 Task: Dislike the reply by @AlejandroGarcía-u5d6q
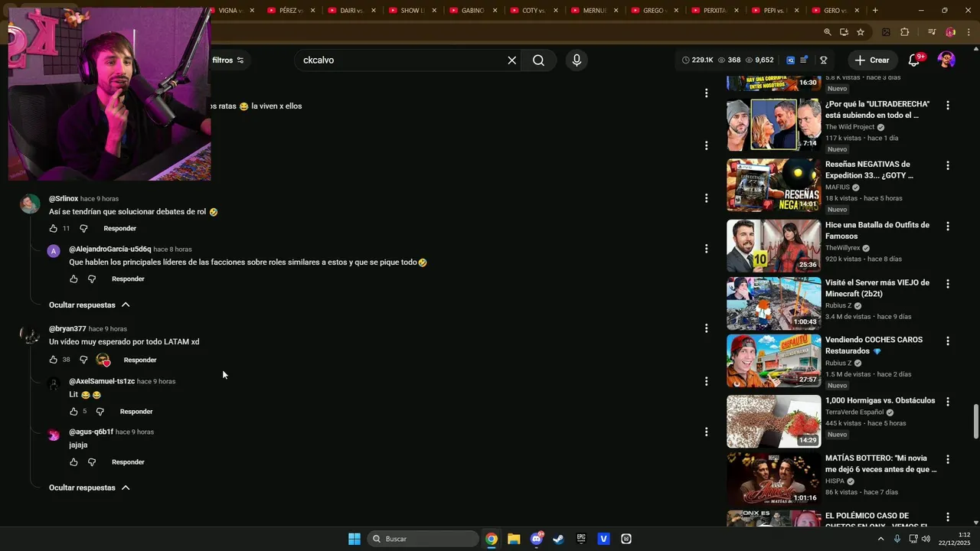point(92,279)
